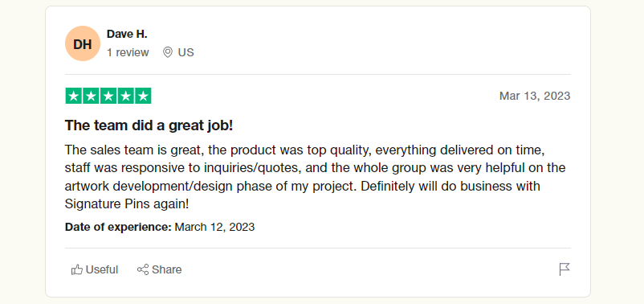Image resolution: width=644 pixels, height=304 pixels.
Task: Click the March 12, 2023 experience date
Action: [215, 227]
